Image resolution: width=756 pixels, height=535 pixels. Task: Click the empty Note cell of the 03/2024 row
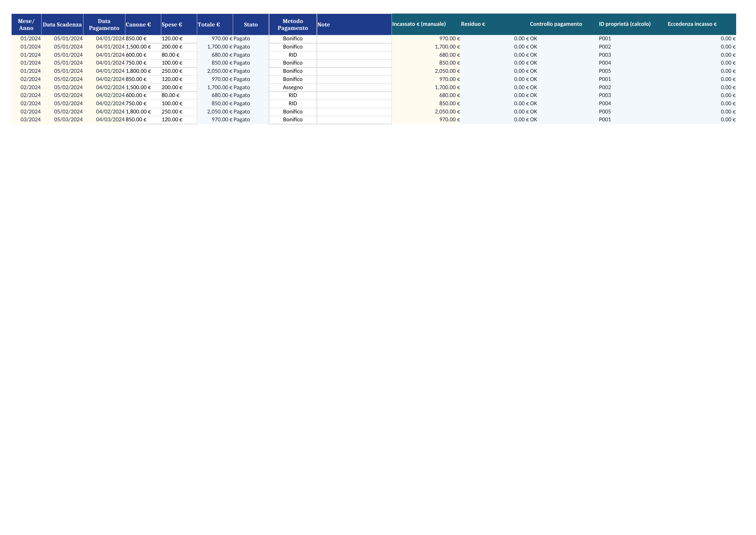354,120
